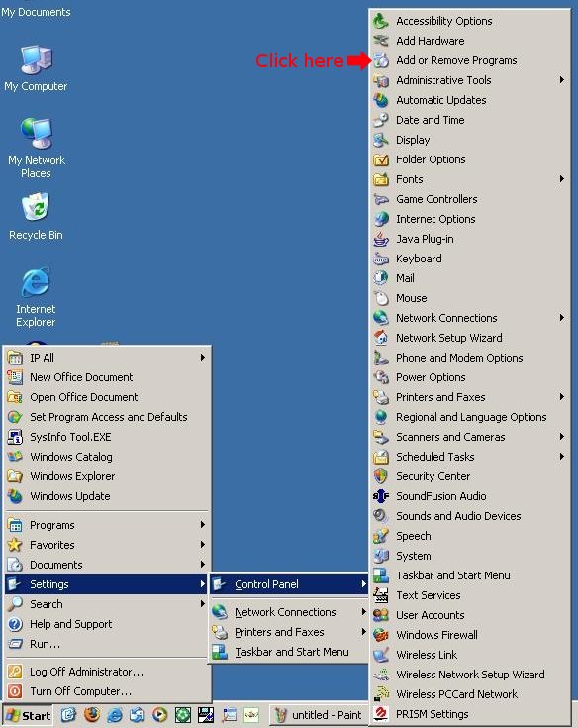This screenshot has width=578, height=728.
Task: Click the Game Controllers icon
Action: click(381, 199)
